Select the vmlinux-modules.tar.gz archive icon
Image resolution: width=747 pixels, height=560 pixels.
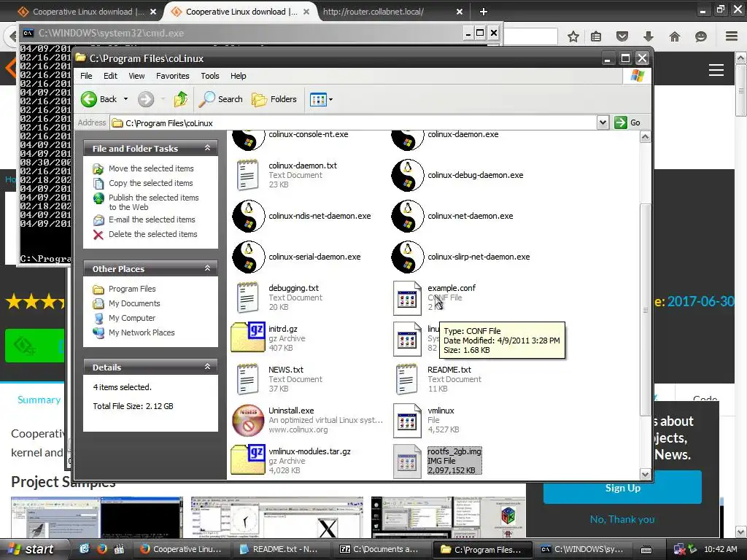pos(248,460)
